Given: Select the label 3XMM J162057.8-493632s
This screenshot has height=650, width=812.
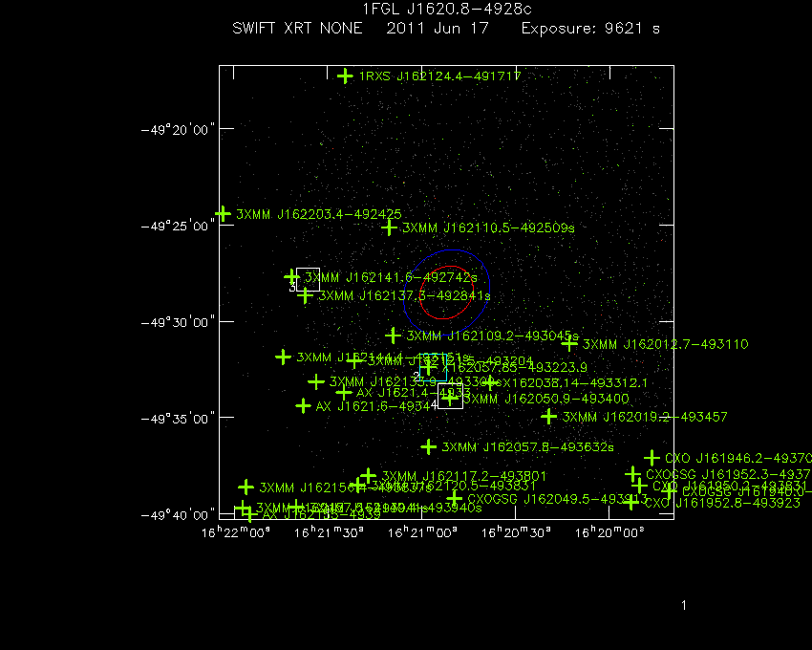Looking at the screenshot, I should [527, 447].
